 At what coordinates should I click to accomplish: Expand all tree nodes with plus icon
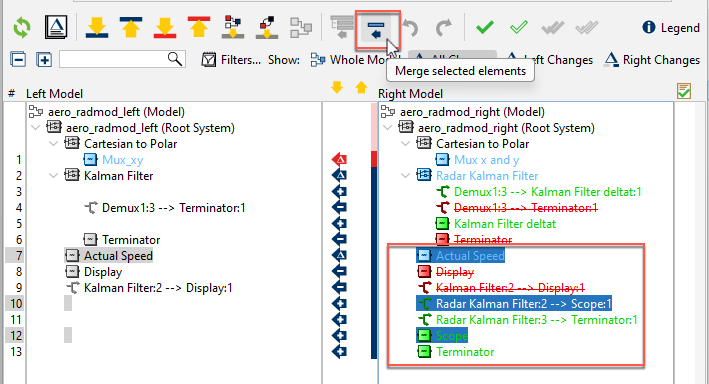44,60
